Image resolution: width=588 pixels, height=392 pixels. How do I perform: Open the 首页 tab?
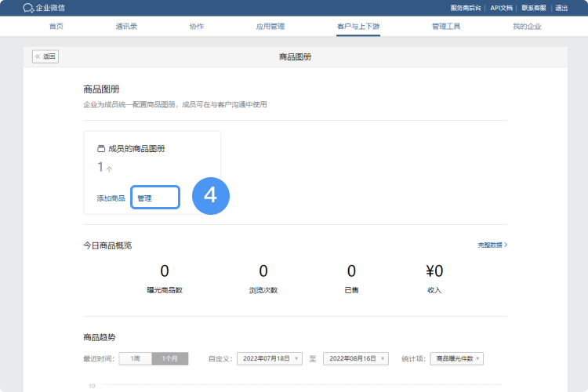point(56,26)
